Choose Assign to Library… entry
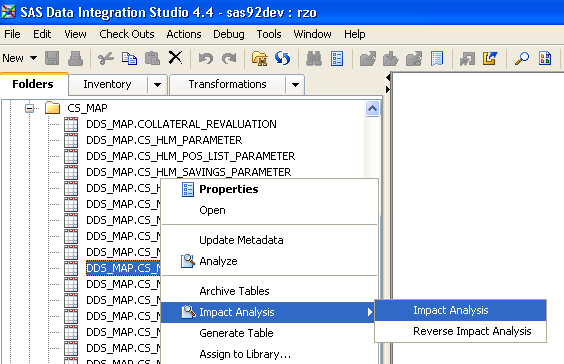This screenshot has width=564, height=364. [270, 354]
